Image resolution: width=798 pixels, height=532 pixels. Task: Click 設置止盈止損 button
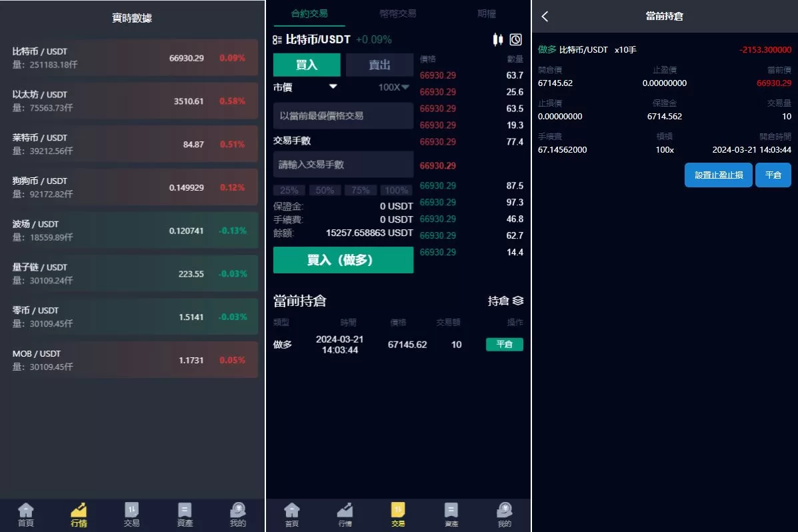pos(718,175)
